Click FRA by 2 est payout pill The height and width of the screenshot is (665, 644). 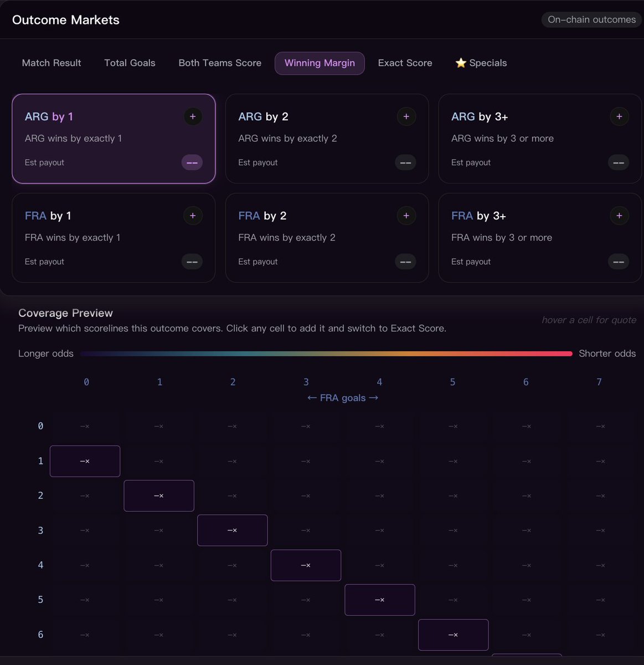[405, 262]
